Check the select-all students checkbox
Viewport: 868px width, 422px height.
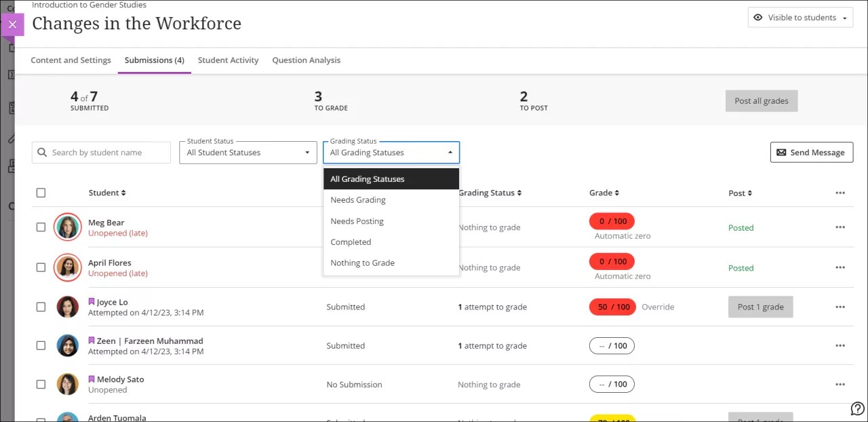tap(41, 193)
